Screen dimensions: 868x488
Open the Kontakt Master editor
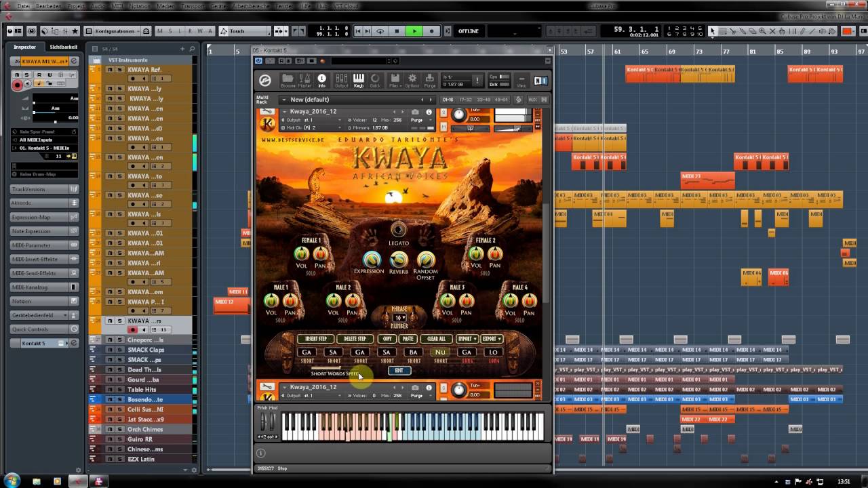point(305,81)
